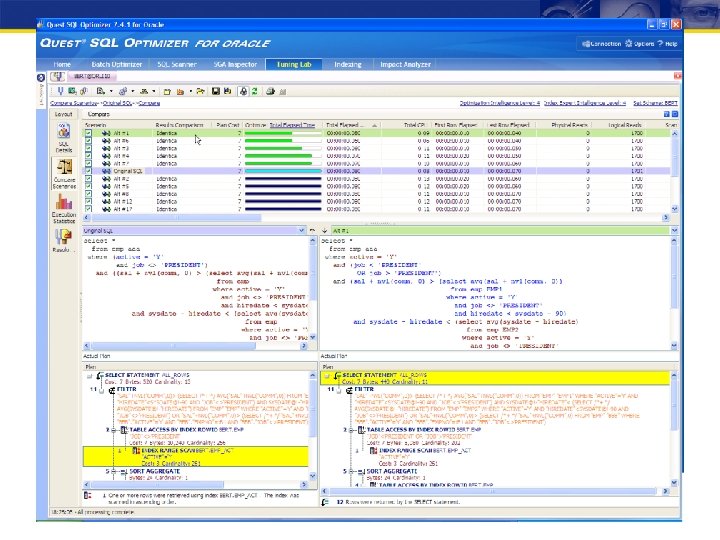The image size is (720, 540).
Task: Click the Compare Scenarios breadcrumb link
Action: click(74, 103)
